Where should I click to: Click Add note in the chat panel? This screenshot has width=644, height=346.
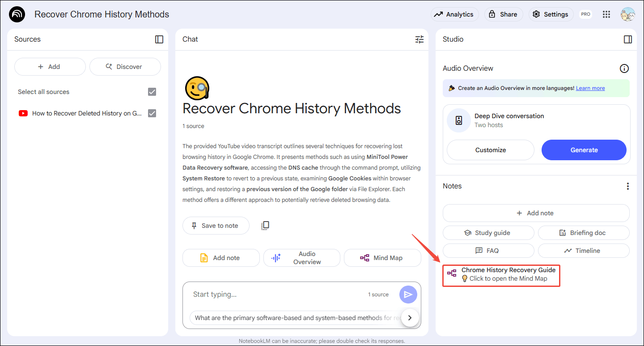221,258
